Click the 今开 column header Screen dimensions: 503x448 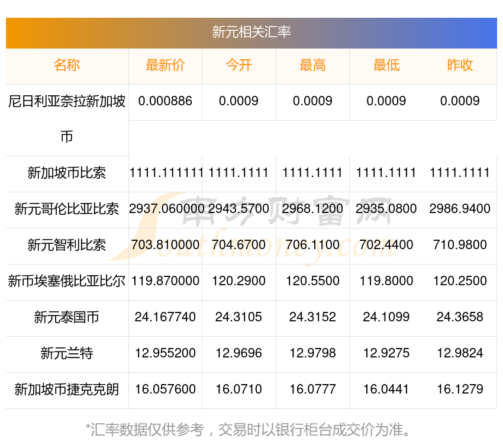point(238,66)
